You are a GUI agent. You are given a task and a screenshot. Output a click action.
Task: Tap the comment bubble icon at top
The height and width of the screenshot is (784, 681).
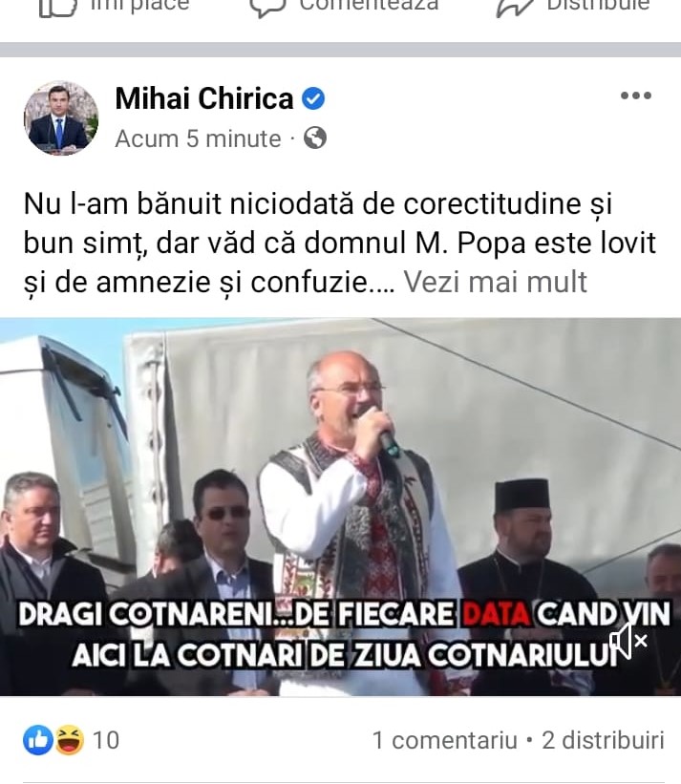tap(267, 7)
